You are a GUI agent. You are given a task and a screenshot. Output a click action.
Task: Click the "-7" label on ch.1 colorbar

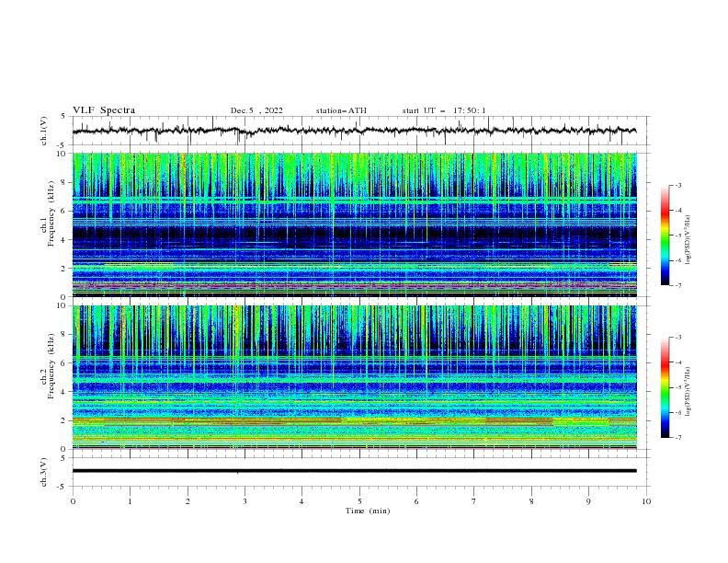coord(677,285)
